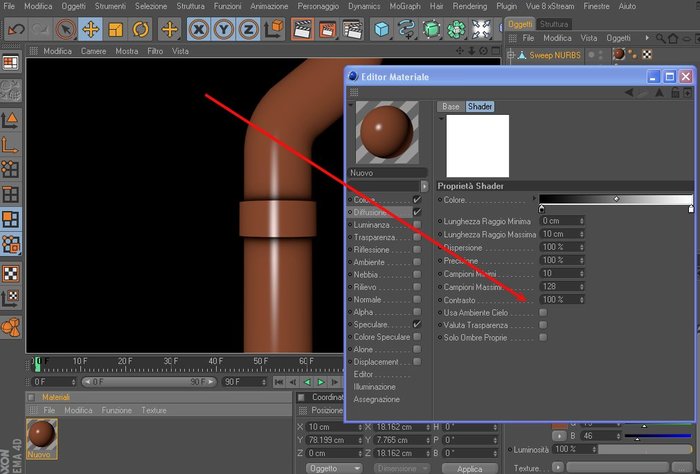This screenshot has width=700, height=474.
Task: Open the Illuminazione settings entry
Action: 374,387
